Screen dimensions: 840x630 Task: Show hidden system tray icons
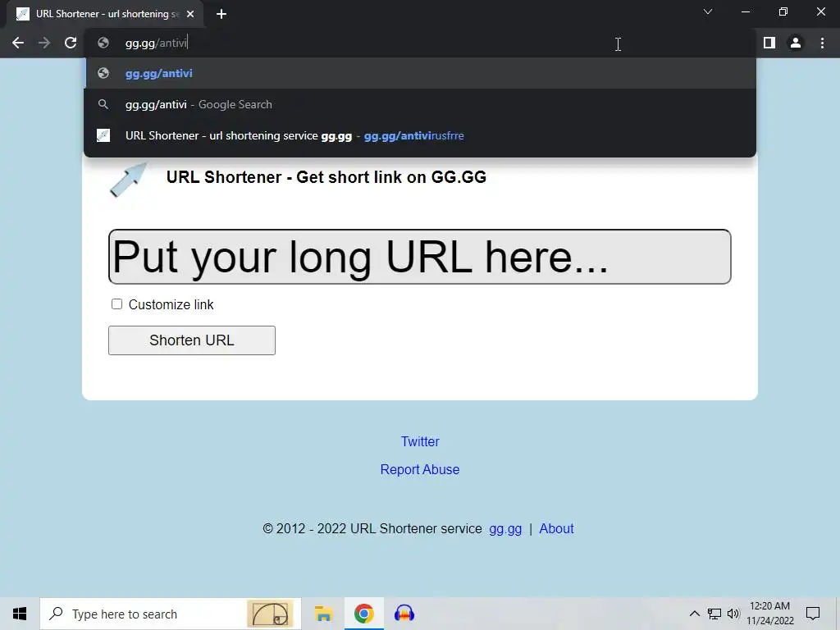click(694, 614)
